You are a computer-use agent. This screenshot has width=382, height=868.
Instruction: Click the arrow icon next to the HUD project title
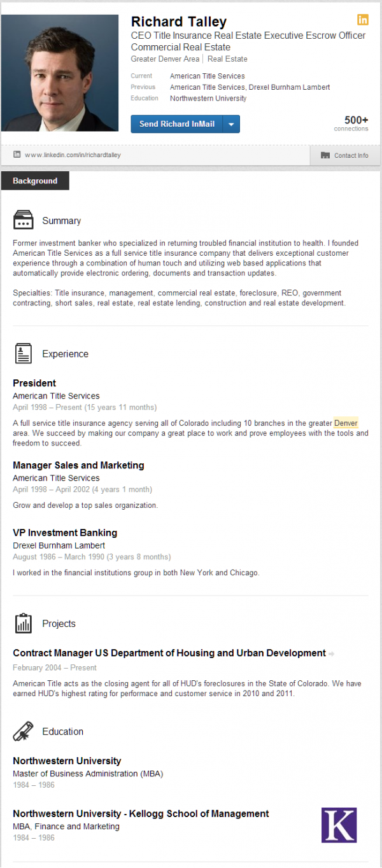click(332, 654)
